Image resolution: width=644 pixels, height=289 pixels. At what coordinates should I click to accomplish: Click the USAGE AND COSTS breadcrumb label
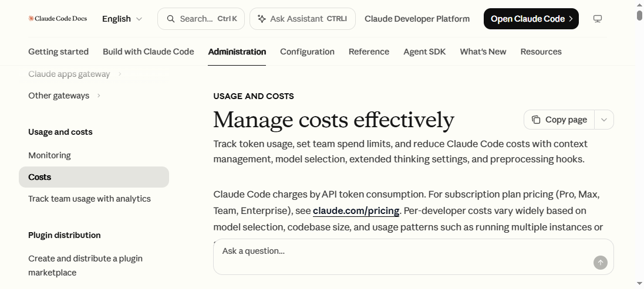tap(254, 96)
